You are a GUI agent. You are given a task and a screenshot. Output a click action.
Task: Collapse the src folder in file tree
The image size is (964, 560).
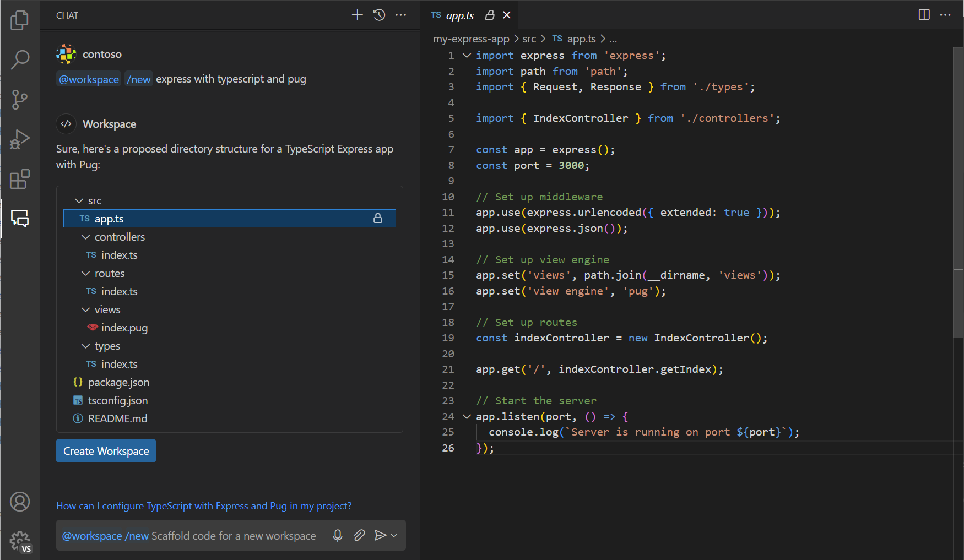click(x=79, y=200)
